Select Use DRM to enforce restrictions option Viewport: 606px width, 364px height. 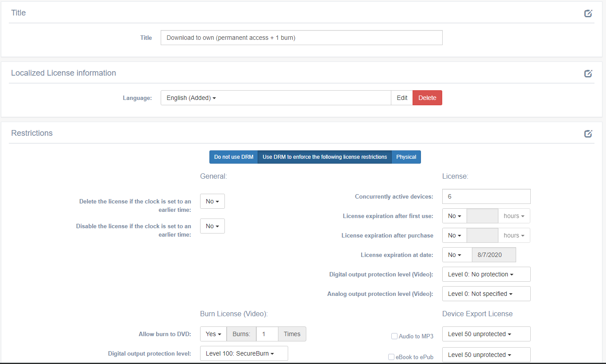click(324, 157)
